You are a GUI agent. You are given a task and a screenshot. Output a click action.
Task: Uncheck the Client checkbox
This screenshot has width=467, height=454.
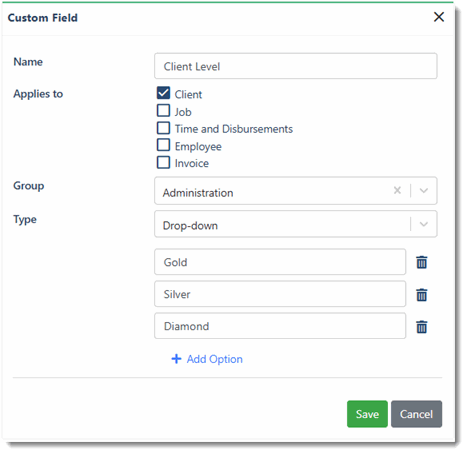pyautogui.click(x=163, y=93)
